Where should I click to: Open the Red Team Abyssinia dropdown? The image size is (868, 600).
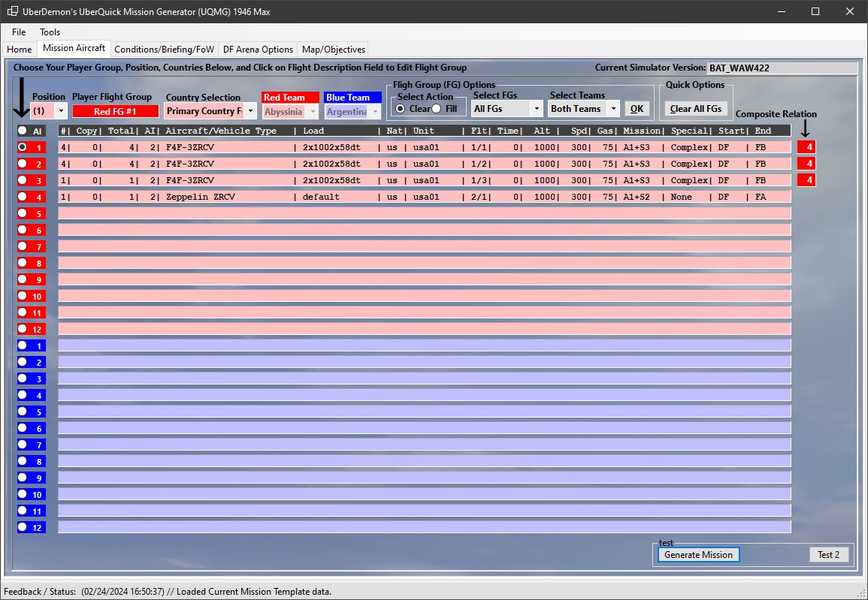coord(313,112)
